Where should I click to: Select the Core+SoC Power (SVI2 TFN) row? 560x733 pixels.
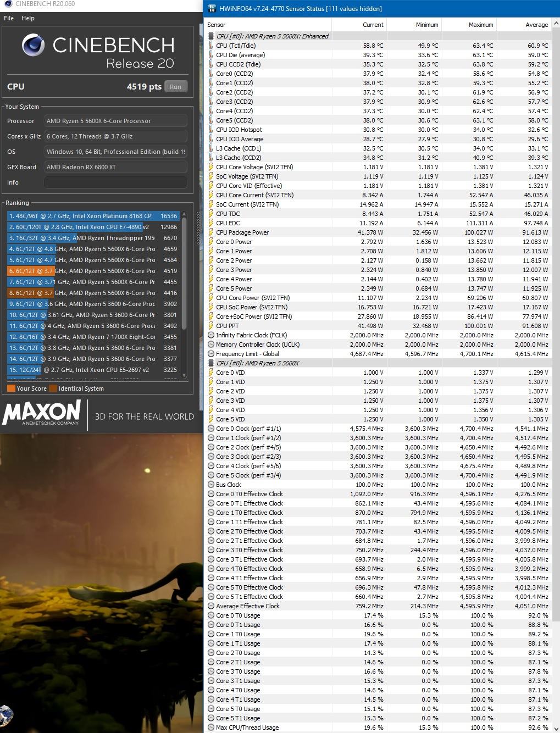(378, 316)
